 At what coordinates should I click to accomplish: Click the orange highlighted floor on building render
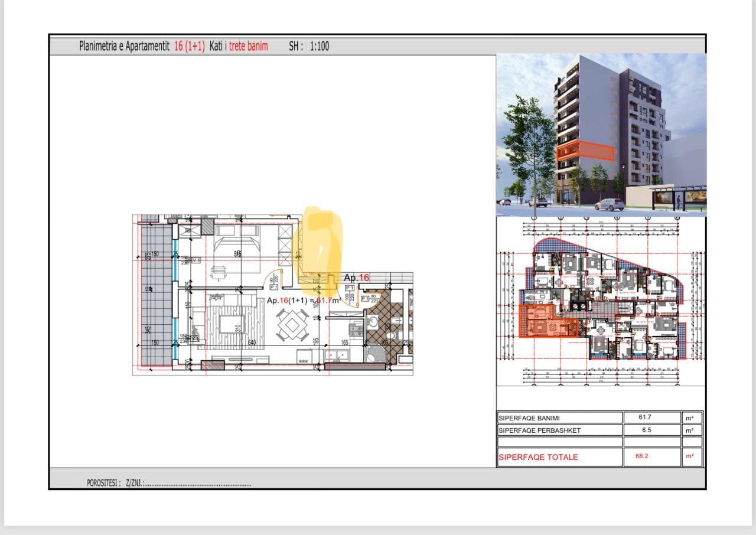[585, 151]
